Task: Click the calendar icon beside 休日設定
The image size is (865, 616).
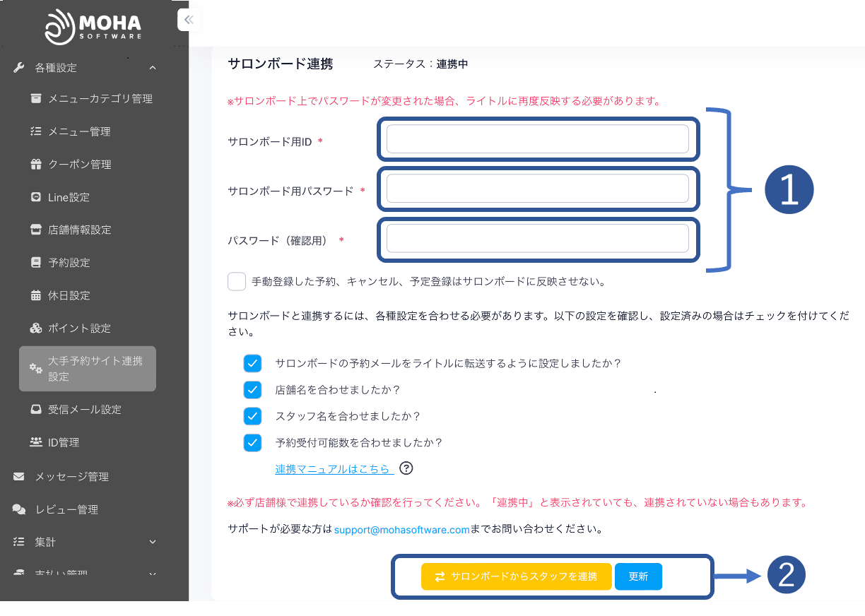Action: [36, 295]
